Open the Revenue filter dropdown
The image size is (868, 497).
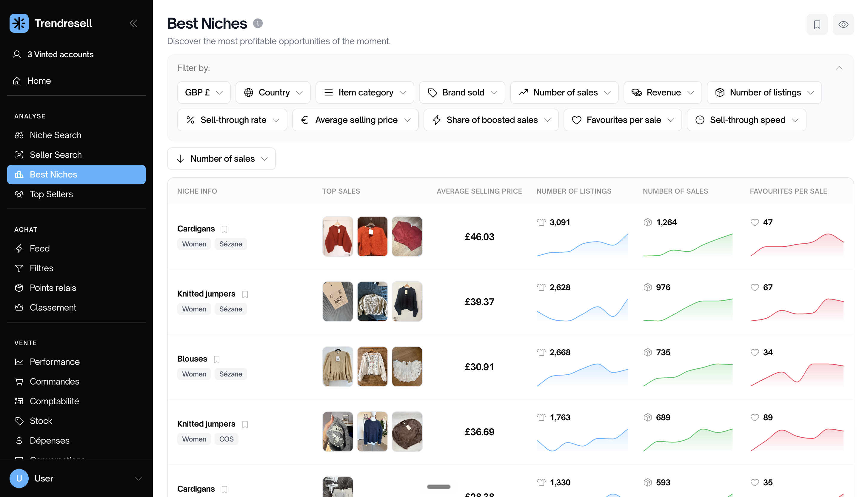click(x=662, y=92)
